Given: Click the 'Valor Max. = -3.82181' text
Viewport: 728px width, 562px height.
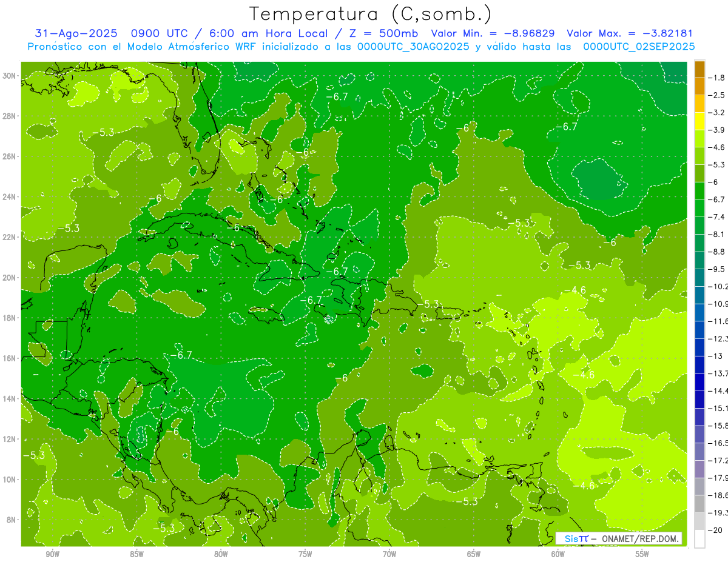Looking at the screenshot, I should point(630,33).
